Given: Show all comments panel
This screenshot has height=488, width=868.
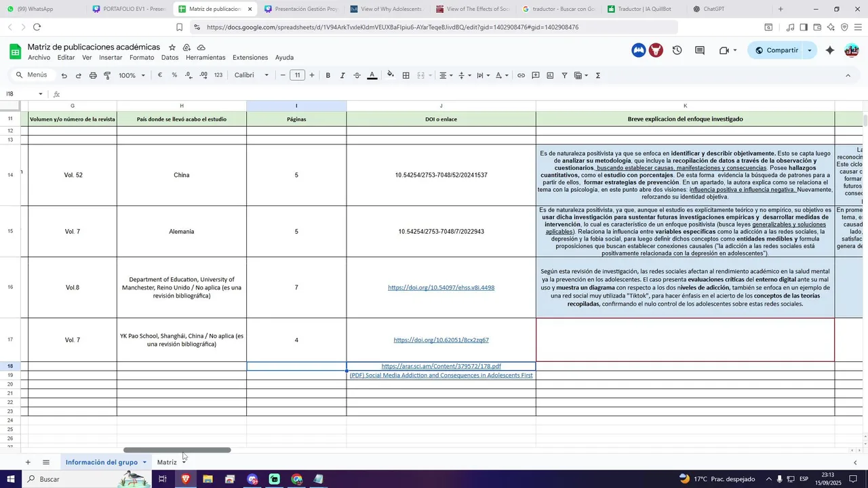Looking at the screenshot, I should coord(700,50).
